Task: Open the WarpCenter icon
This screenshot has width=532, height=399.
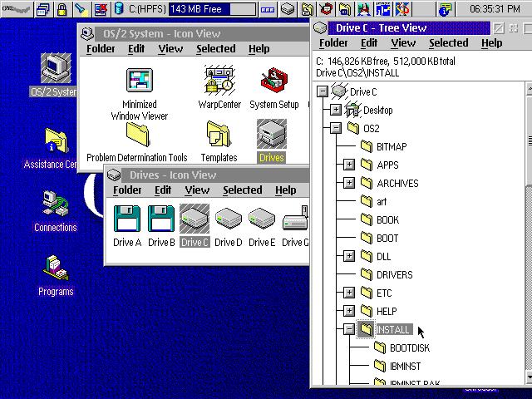Action: coord(219,82)
